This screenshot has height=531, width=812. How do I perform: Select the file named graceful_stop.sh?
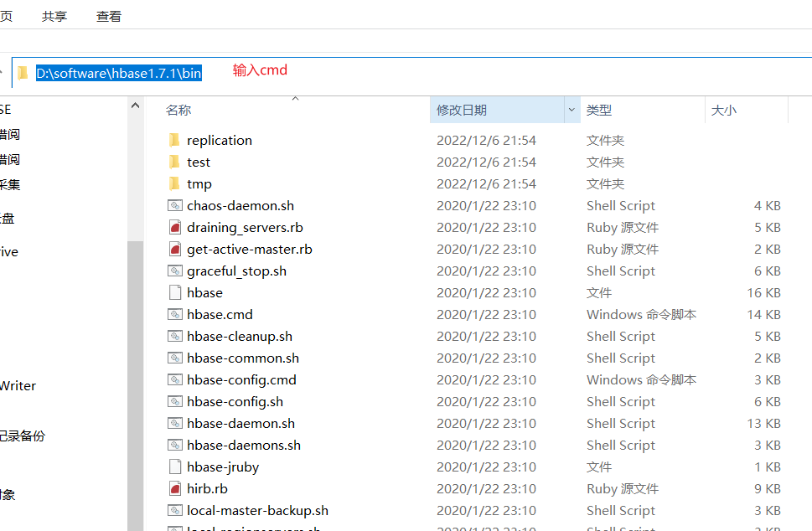coord(236,271)
